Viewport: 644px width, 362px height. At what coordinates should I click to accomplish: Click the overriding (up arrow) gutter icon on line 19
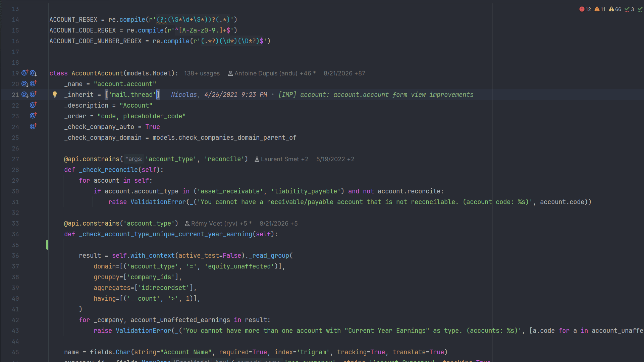[x=25, y=73]
